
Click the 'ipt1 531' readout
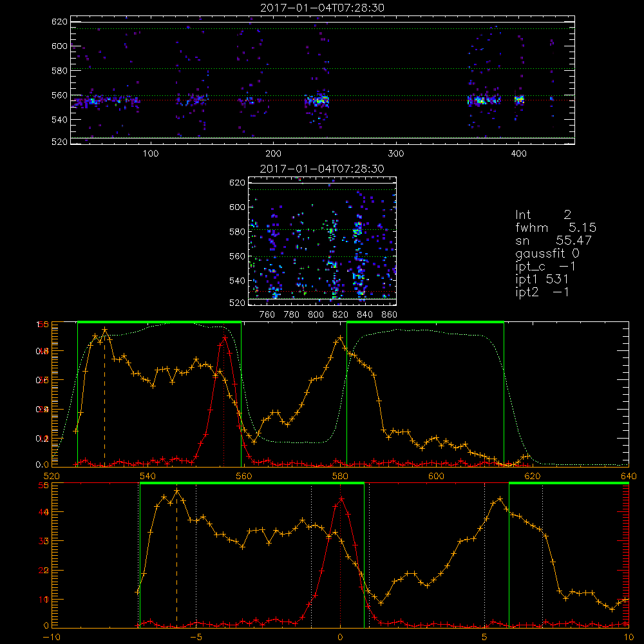(x=542, y=279)
